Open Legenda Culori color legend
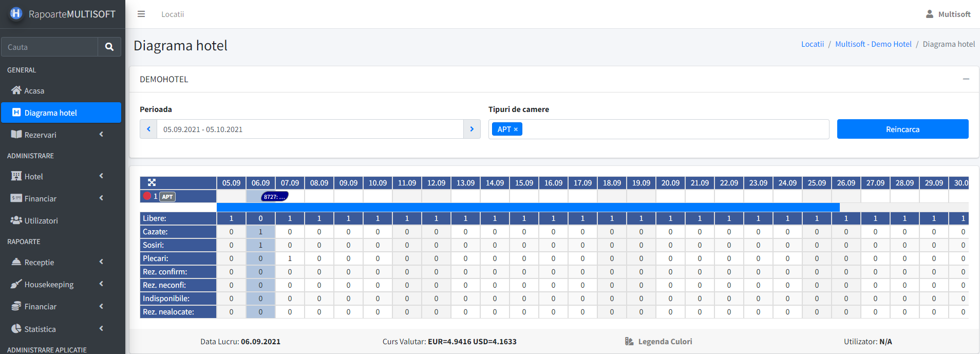 tap(658, 342)
